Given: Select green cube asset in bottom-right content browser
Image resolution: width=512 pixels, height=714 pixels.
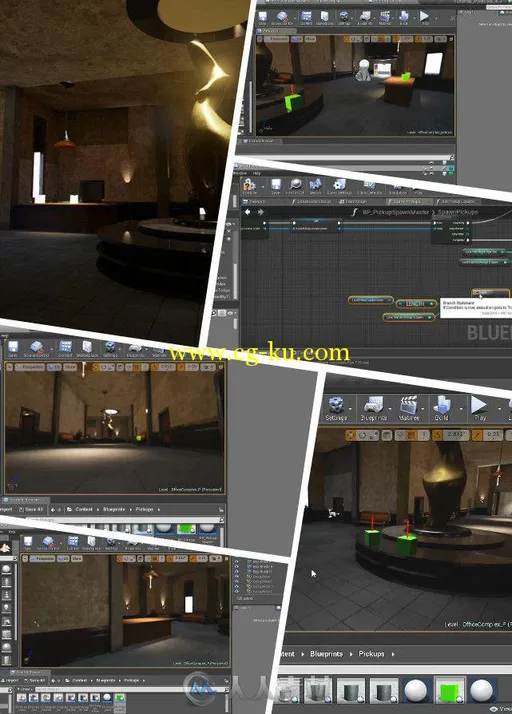Looking at the screenshot, I should (449, 691).
